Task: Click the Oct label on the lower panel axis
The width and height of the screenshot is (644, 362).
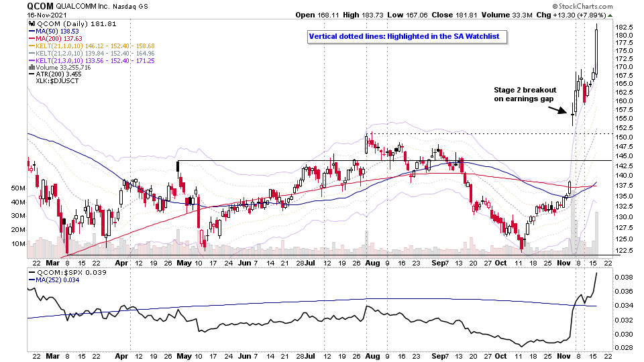Action: [500, 356]
